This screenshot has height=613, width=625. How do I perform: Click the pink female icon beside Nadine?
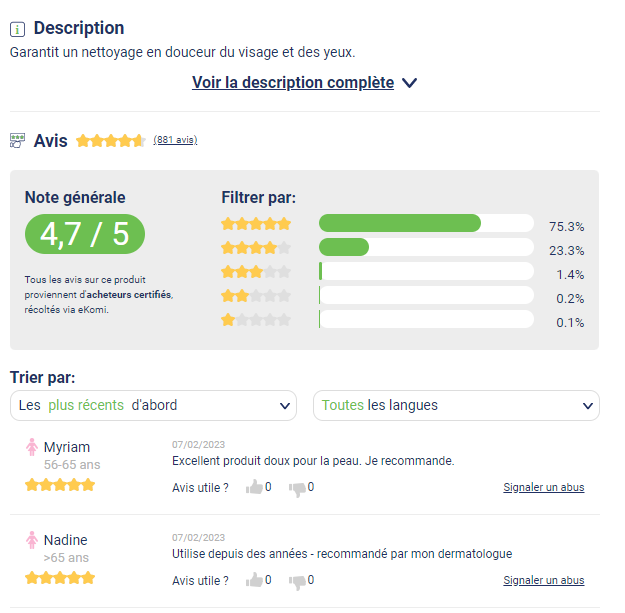pos(32,540)
